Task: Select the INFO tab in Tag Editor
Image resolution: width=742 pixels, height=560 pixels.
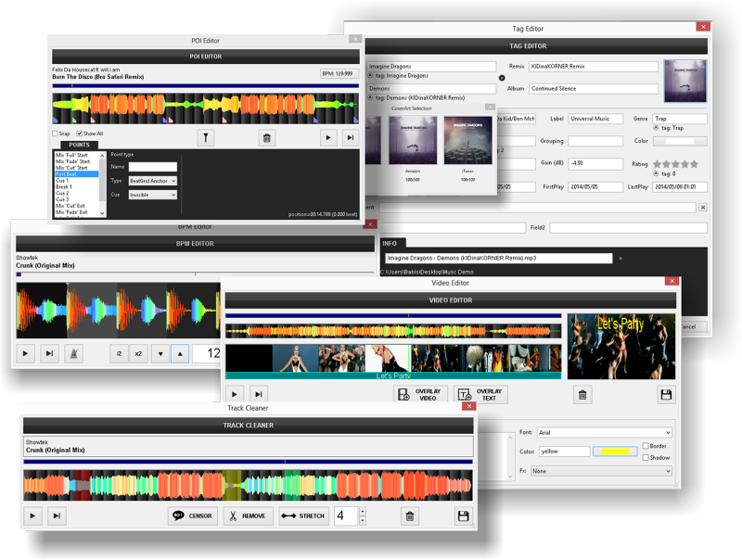Action: pos(390,244)
